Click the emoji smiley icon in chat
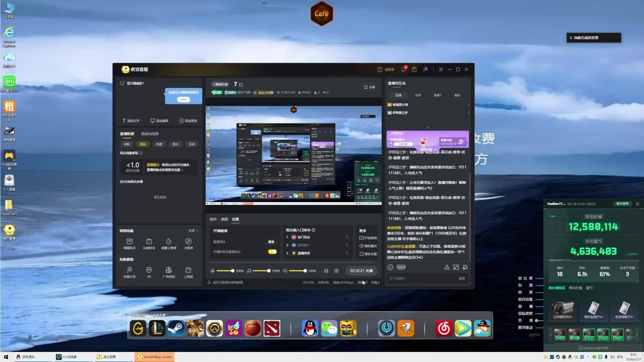This screenshot has height=362, width=644. [390, 267]
